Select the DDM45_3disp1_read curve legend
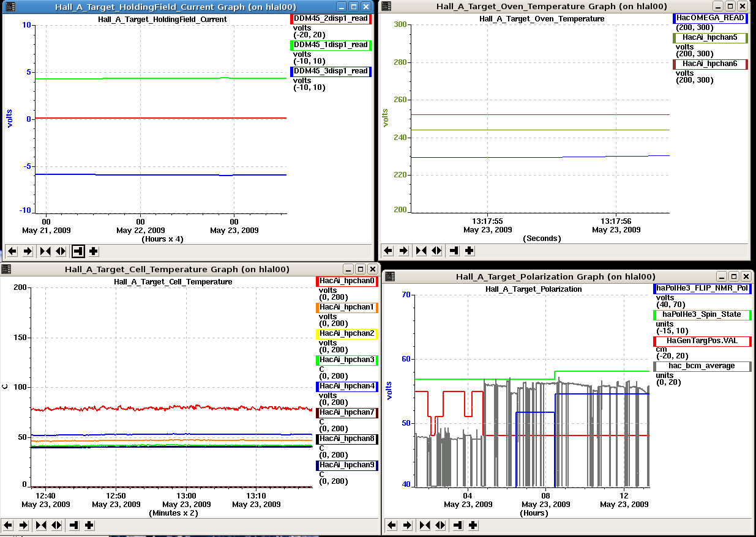The image size is (756, 537). (x=331, y=71)
